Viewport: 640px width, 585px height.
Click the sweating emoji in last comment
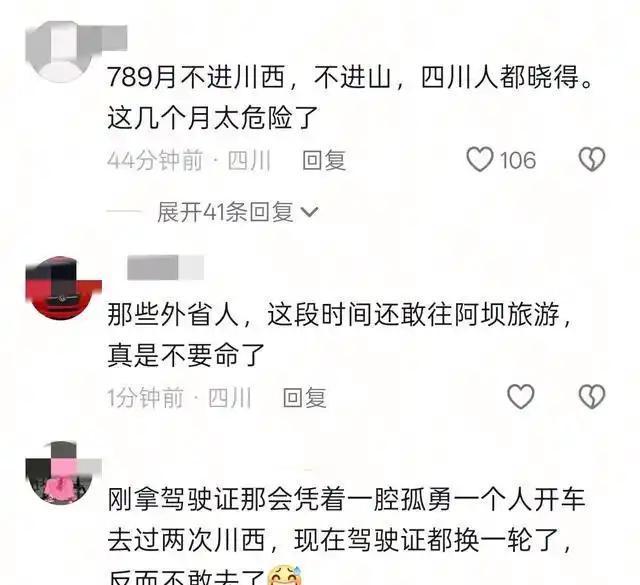click(x=284, y=576)
